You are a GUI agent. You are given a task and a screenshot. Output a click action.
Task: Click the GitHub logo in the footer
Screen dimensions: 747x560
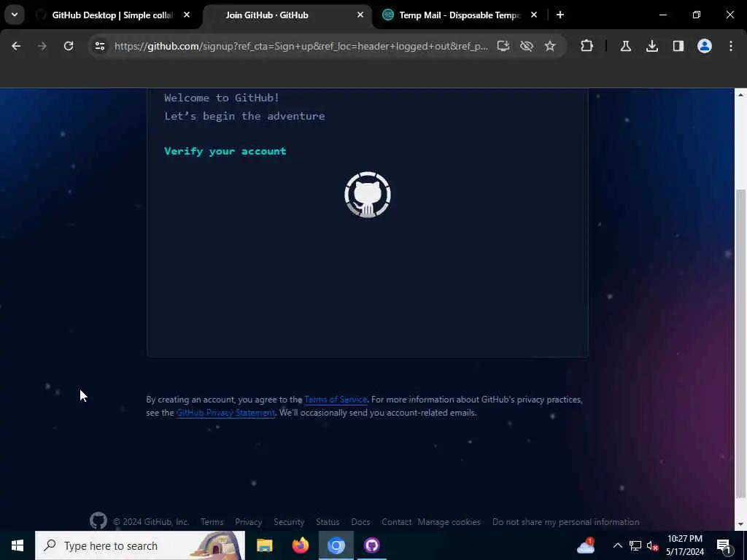(98, 521)
